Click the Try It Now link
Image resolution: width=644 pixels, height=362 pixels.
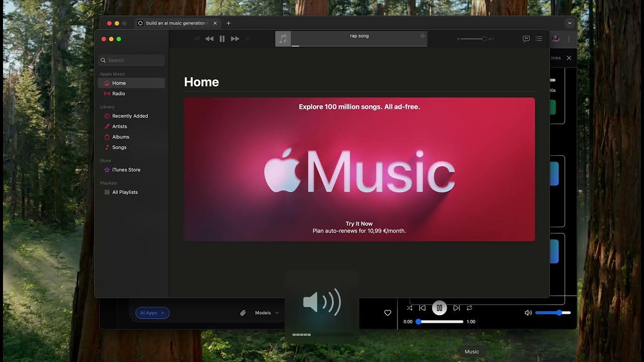click(x=359, y=224)
